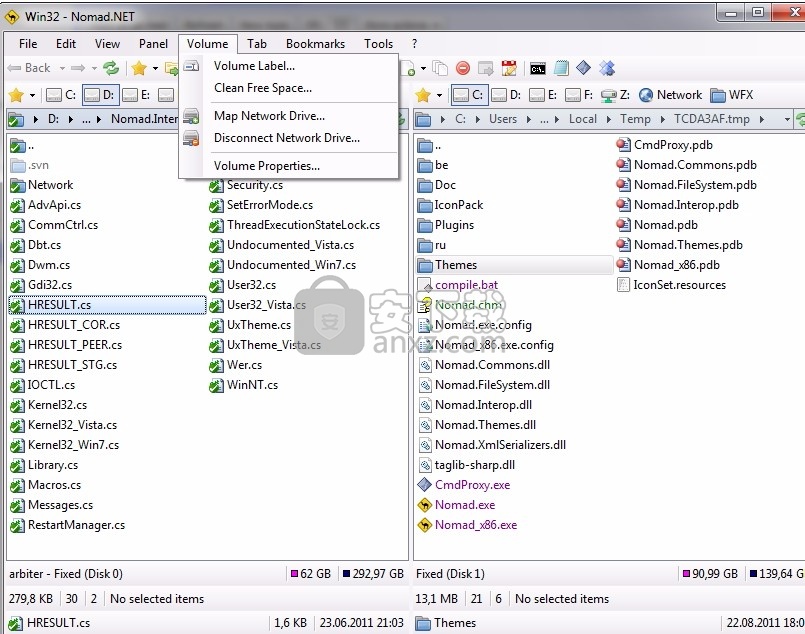
Task: Select the HRESULT.cs file
Action: tap(107, 305)
